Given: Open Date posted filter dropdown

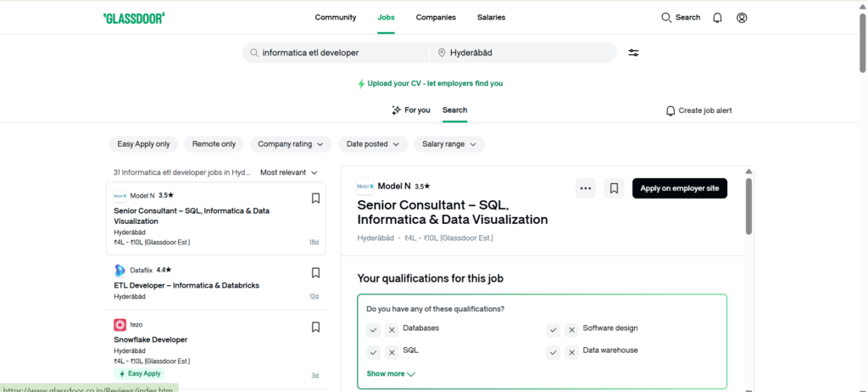Looking at the screenshot, I should [372, 144].
